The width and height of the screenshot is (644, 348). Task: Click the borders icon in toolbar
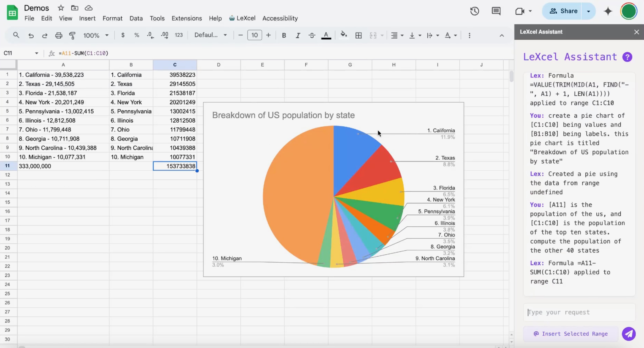click(358, 35)
